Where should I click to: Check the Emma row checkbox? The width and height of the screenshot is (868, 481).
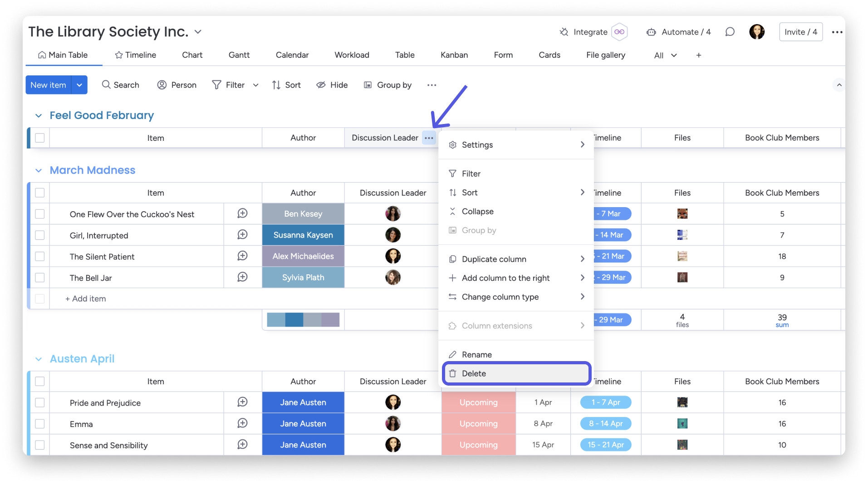pos(40,424)
